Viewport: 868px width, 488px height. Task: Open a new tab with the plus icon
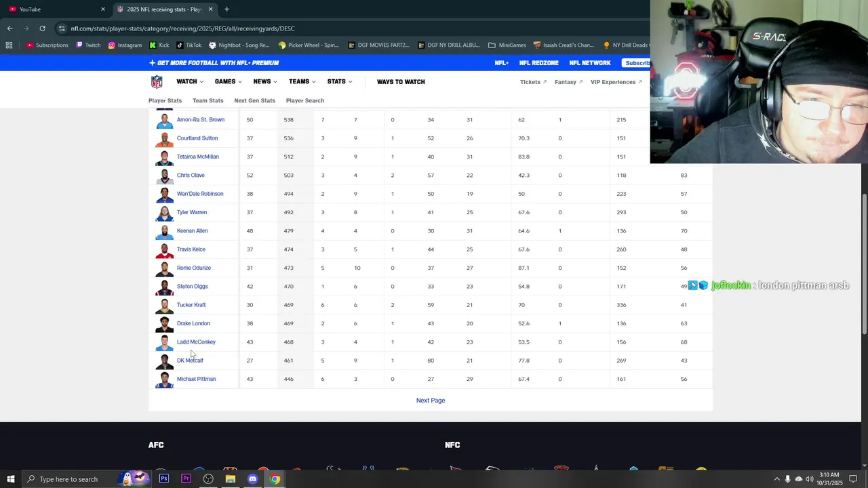click(x=226, y=9)
